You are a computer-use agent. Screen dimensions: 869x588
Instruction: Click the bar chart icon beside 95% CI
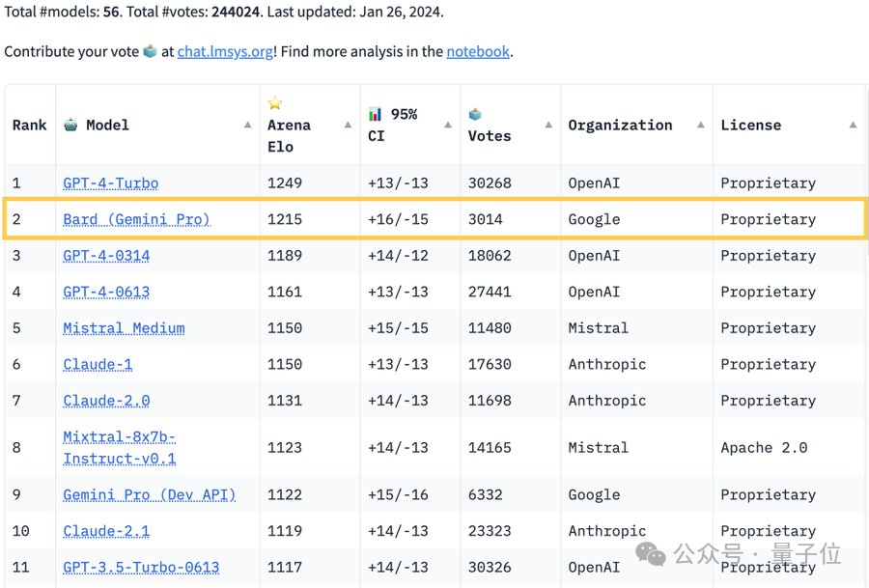click(x=376, y=114)
